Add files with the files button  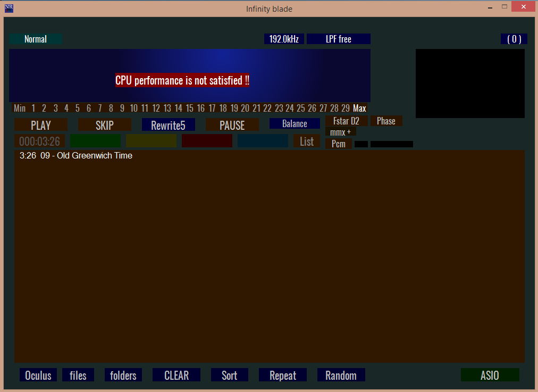(78, 375)
